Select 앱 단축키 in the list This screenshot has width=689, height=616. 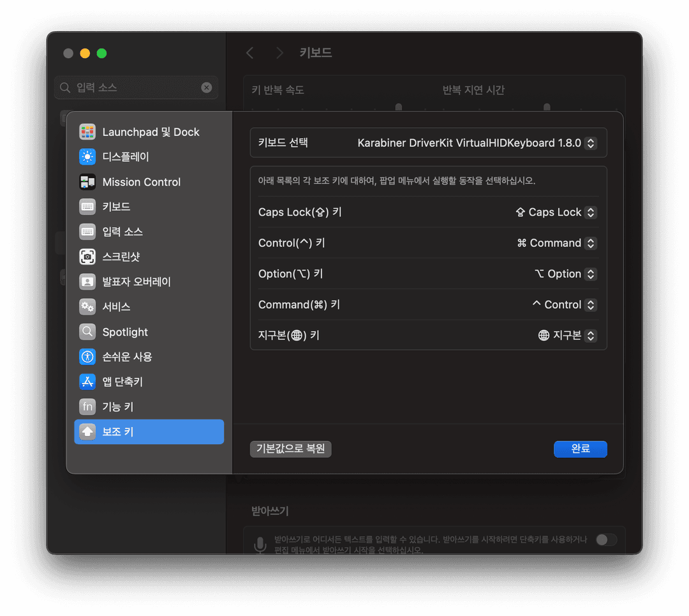pos(122,382)
